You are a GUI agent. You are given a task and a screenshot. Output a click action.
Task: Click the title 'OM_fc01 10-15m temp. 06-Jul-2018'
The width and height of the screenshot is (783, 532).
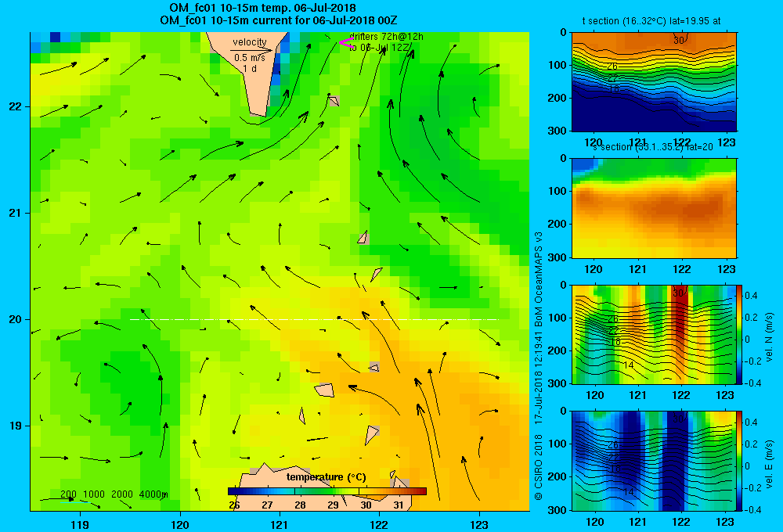[262, 8]
